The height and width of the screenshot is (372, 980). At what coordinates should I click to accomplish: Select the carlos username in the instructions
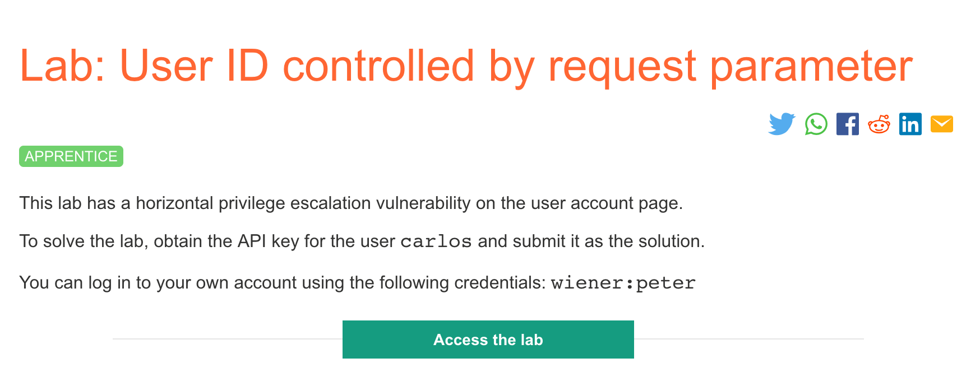coord(436,241)
